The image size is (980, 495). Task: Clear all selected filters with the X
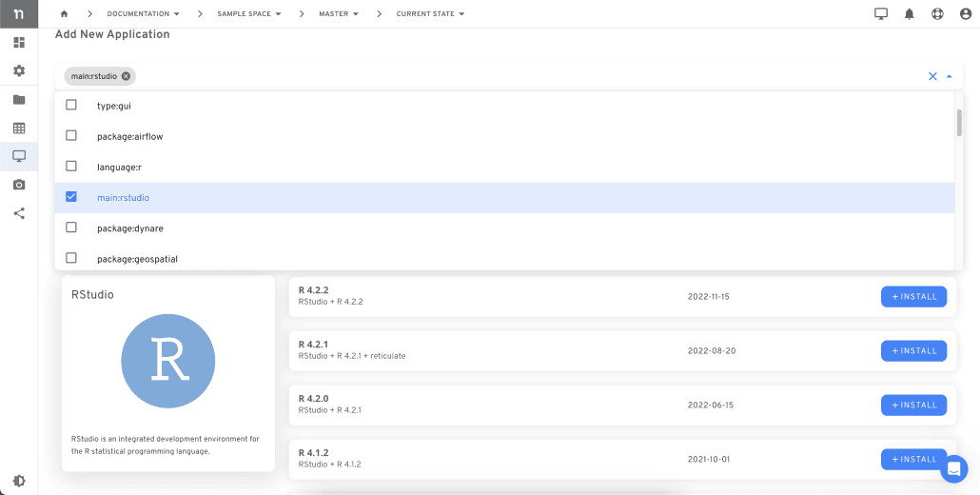[x=932, y=76]
